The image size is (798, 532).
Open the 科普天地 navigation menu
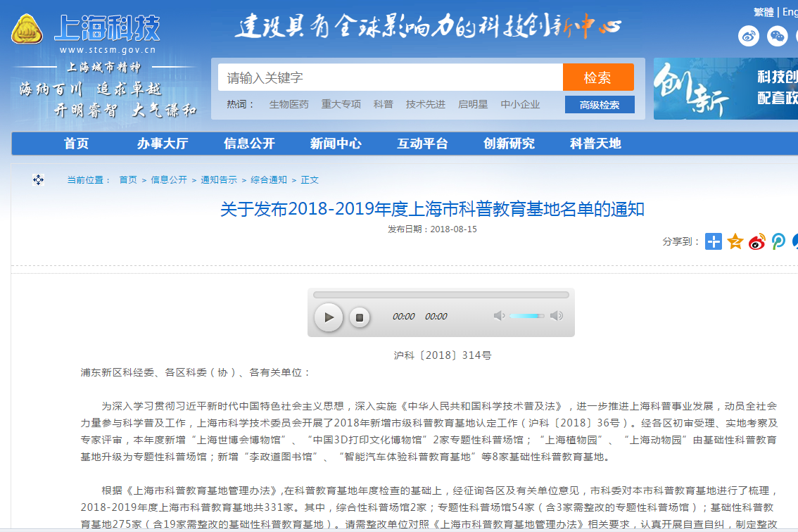pos(595,144)
